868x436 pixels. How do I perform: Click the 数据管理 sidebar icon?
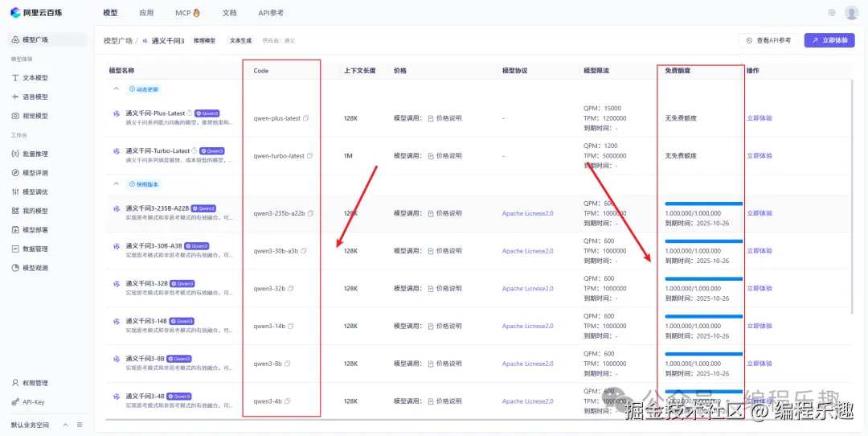pyautogui.click(x=15, y=249)
